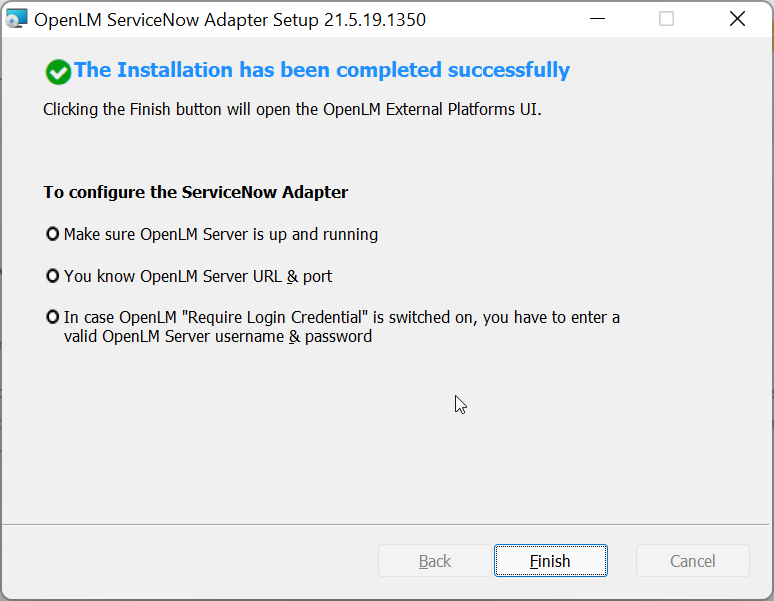Click the green success checkmark icon

[x=58, y=72]
